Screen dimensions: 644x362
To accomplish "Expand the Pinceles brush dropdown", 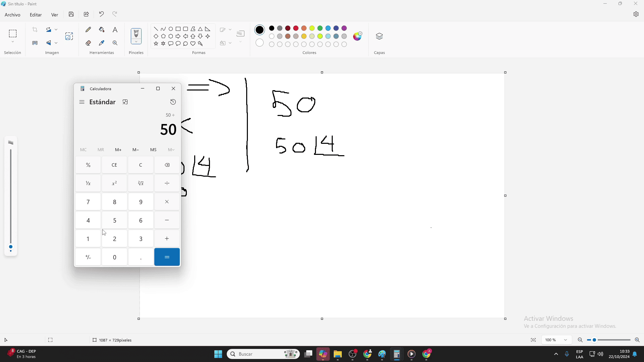I will point(136,42).
